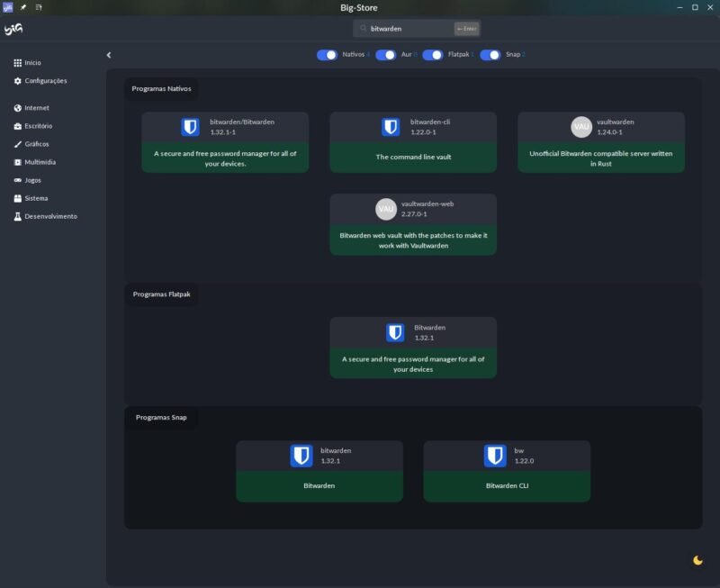Click the Gráficos brush icon
Image resolution: width=720 pixels, height=588 pixels.
[17, 144]
